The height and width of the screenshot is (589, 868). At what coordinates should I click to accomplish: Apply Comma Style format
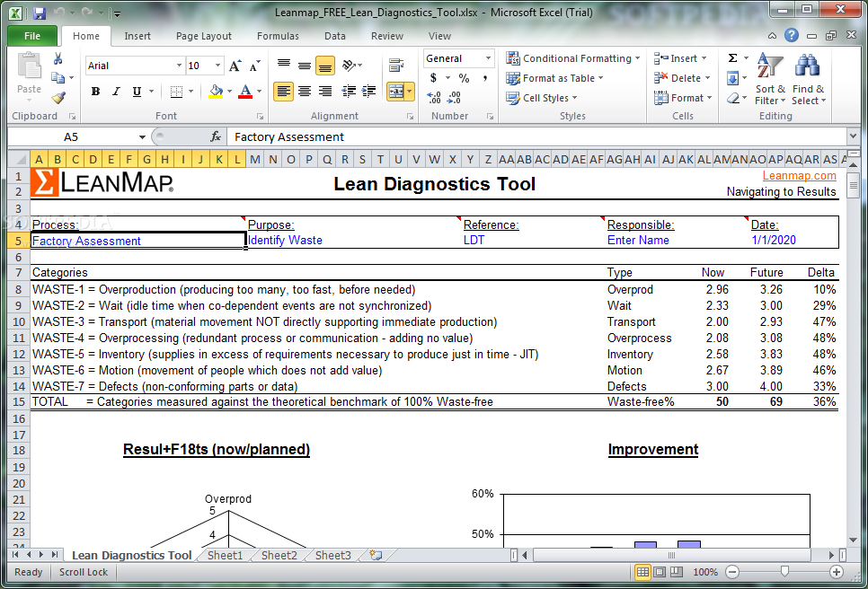(485, 78)
